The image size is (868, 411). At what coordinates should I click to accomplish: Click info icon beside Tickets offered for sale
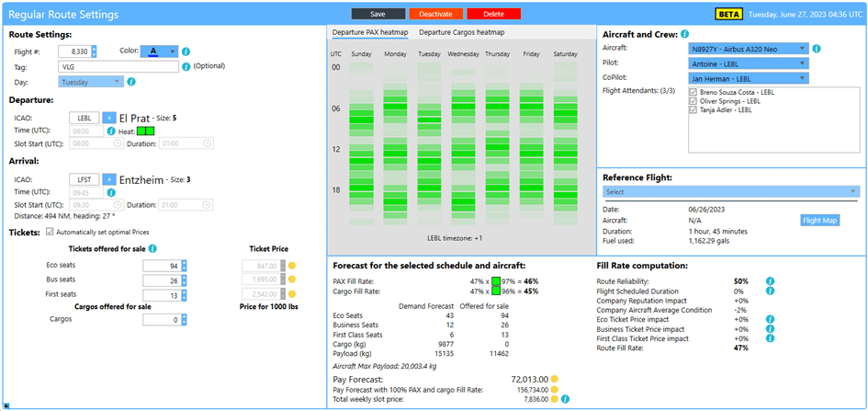152,248
